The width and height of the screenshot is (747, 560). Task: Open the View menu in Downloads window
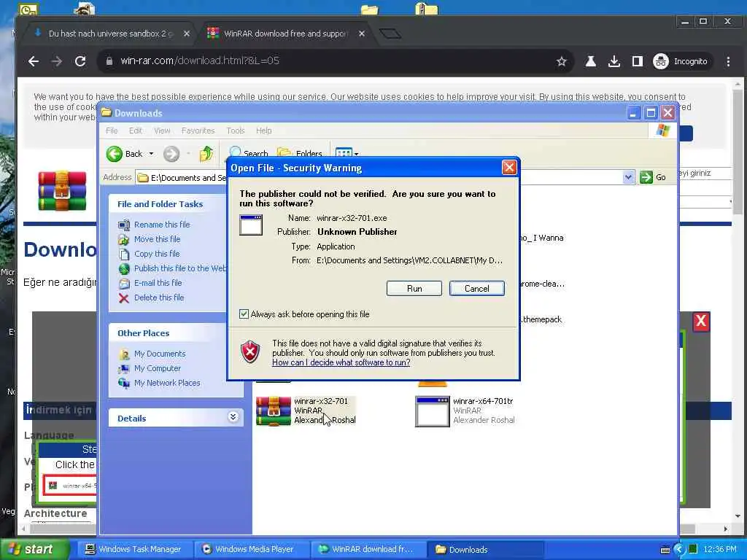click(162, 131)
